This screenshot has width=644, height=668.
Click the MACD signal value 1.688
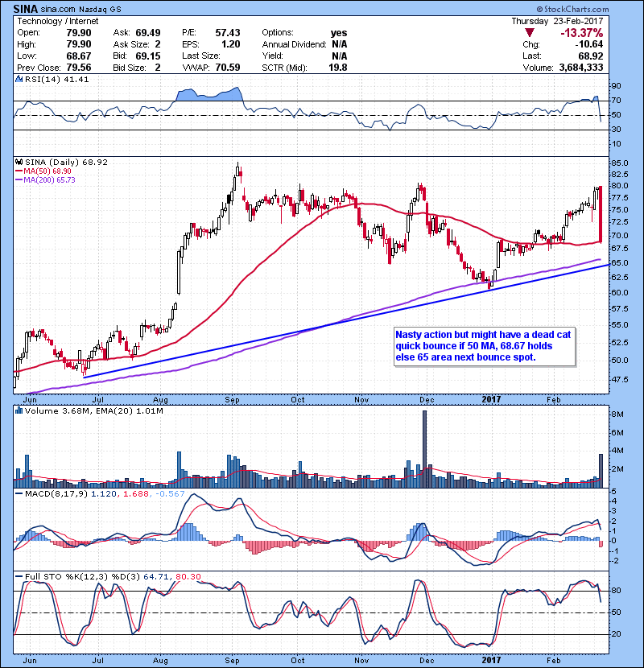[136, 494]
